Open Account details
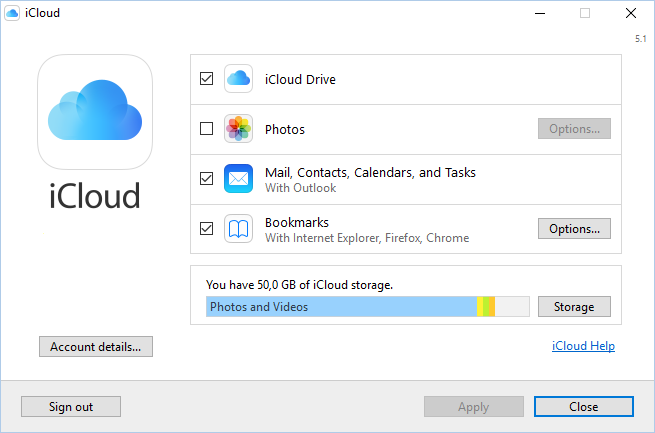This screenshot has height=433, width=655. [95, 347]
